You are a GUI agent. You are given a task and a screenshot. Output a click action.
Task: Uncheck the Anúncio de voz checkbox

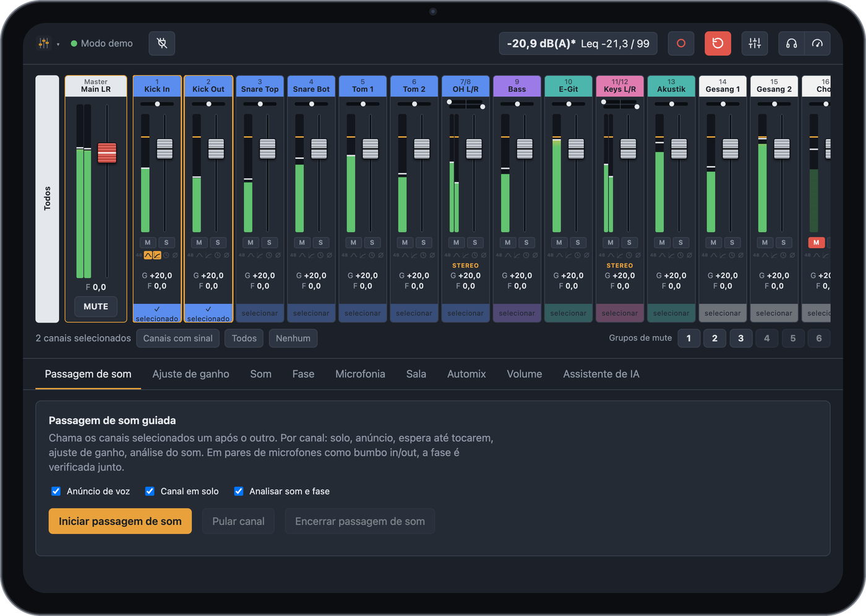pos(56,491)
